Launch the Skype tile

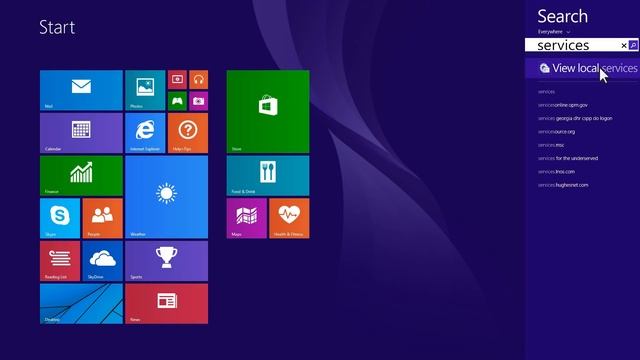click(60, 218)
